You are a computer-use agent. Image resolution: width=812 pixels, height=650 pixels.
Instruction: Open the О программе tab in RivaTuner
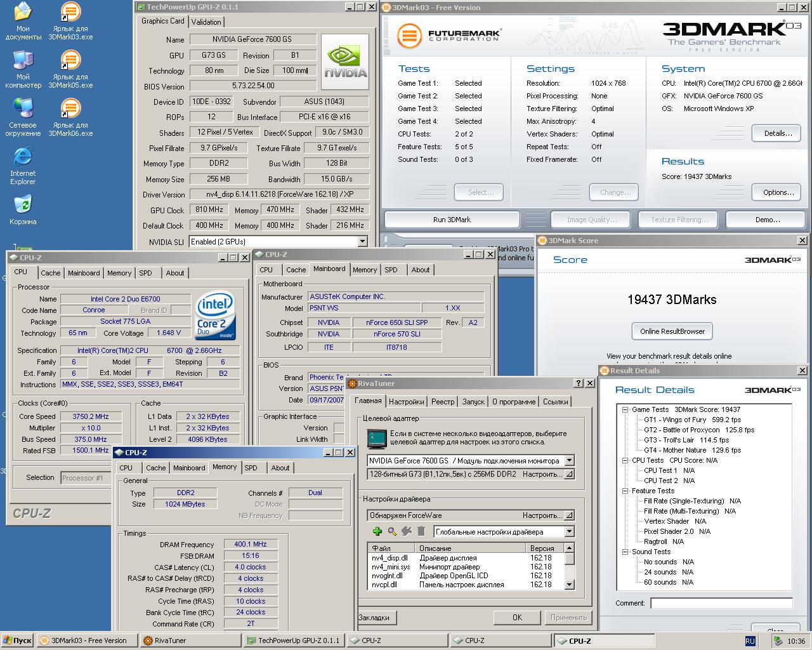[514, 402]
